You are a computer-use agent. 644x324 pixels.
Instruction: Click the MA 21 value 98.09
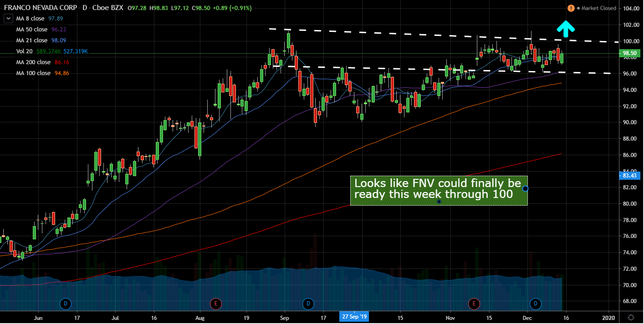(58, 40)
